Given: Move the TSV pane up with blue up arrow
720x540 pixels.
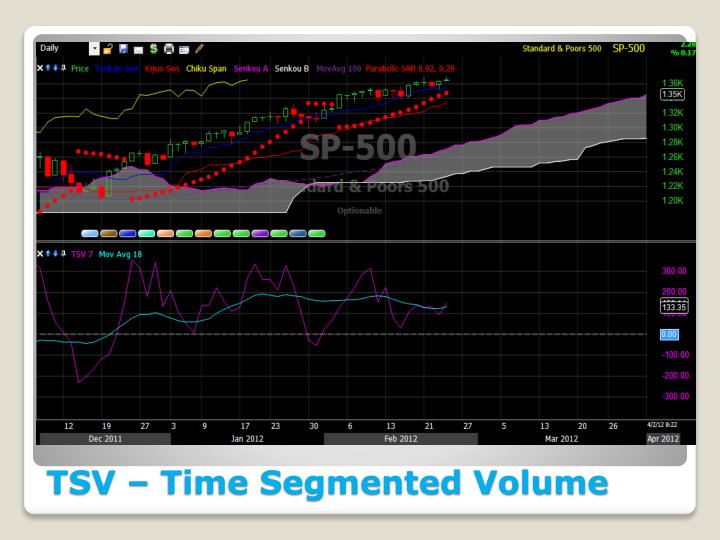Looking at the screenshot, I should click(48, 253).
